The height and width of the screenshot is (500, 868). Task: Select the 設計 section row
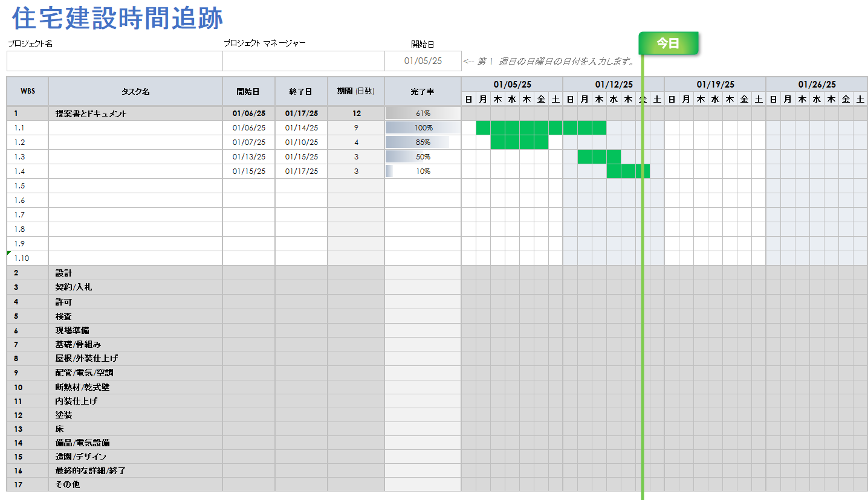tap(437, 273)
